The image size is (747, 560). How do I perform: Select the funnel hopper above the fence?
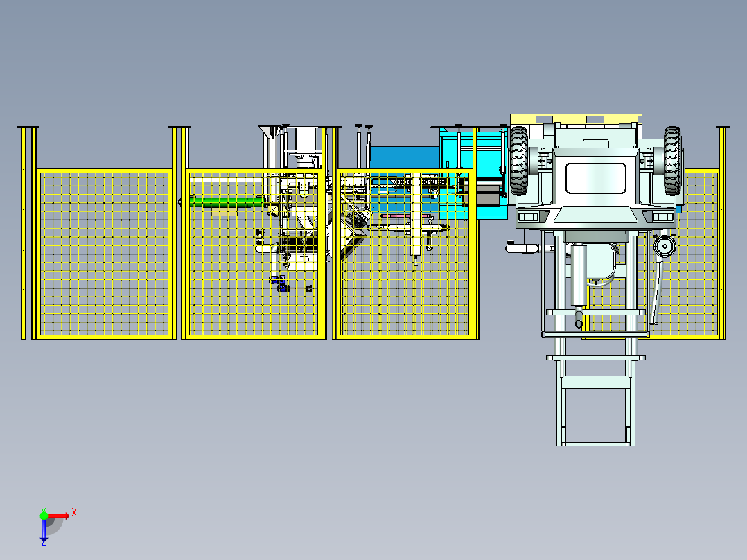point(269,132)
